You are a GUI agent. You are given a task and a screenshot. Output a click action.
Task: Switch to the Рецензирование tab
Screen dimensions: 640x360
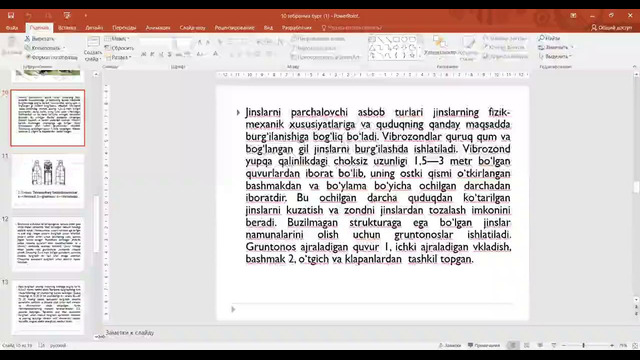pos(234,28)
